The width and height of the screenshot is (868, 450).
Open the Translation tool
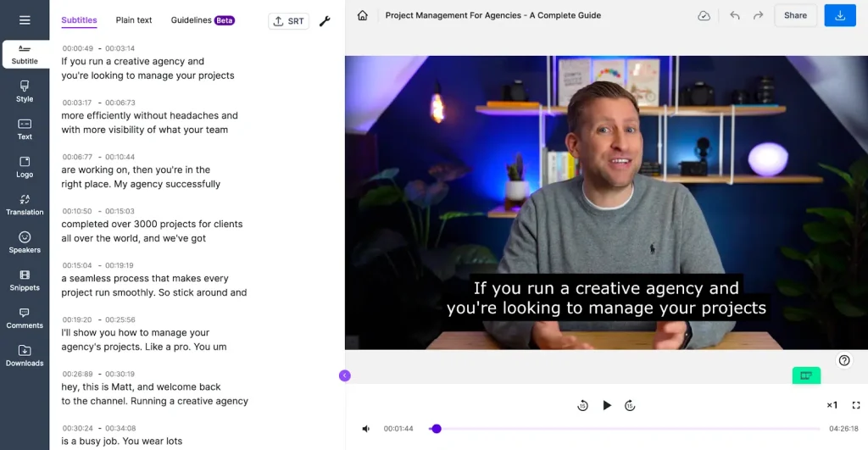[x=25, y=204]
